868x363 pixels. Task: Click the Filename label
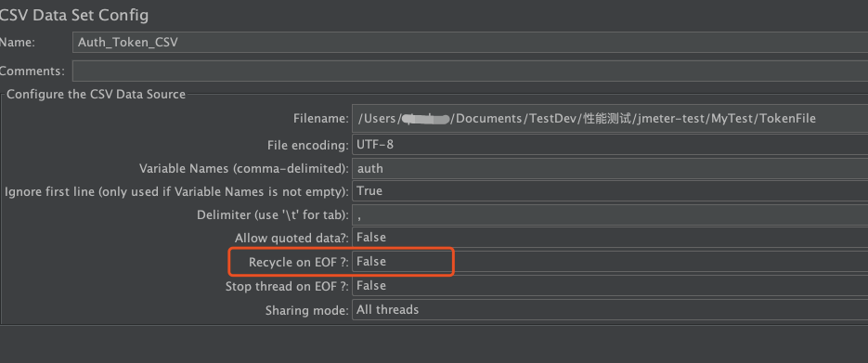click(321, 119)
